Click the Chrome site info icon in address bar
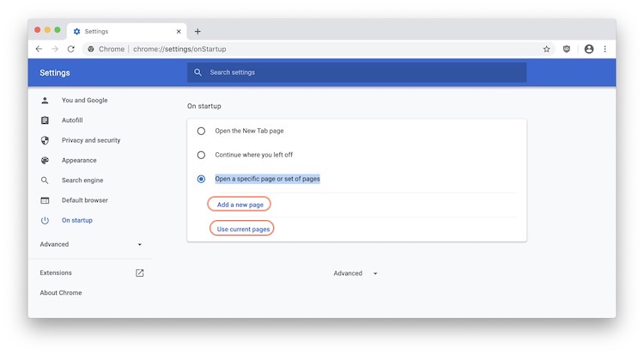 tap(91, 49)
